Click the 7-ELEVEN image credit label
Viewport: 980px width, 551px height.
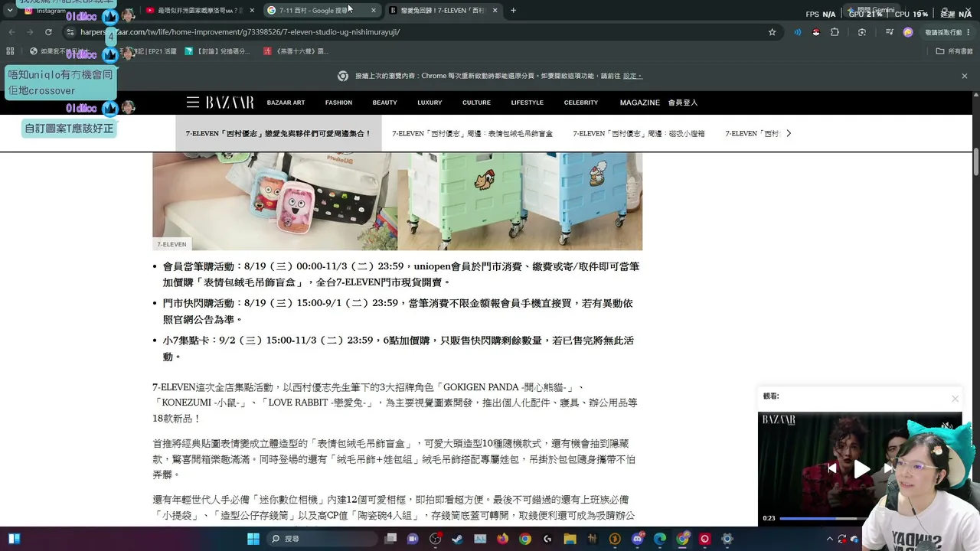[x=171, y=244]
